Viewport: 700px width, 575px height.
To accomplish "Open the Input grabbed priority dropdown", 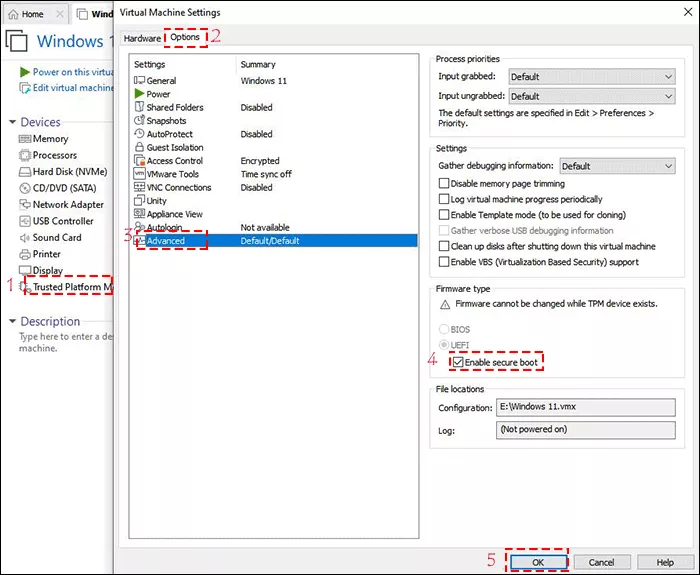I will 592,76.
